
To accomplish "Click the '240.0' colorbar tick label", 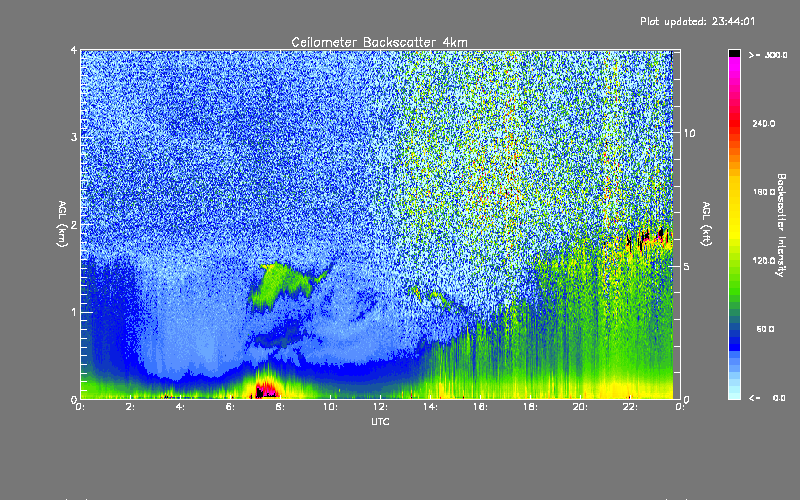I will coord(764,123).
